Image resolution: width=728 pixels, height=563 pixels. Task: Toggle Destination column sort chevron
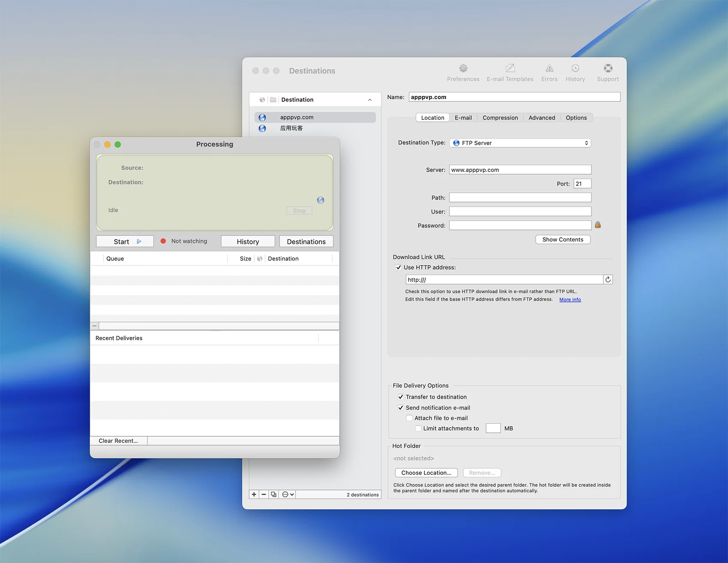pos(370,100)
